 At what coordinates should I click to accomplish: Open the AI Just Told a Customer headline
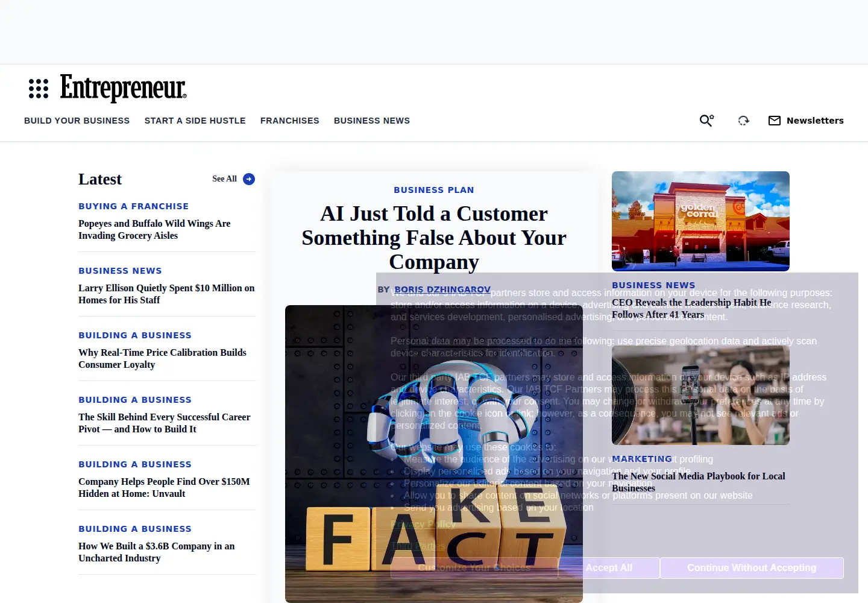pos(434,238)
